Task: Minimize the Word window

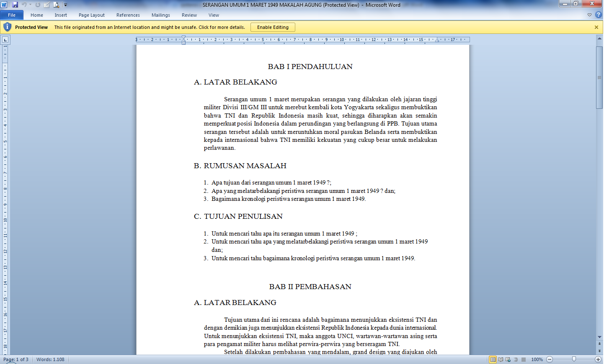Action: (x=565, y=4)
